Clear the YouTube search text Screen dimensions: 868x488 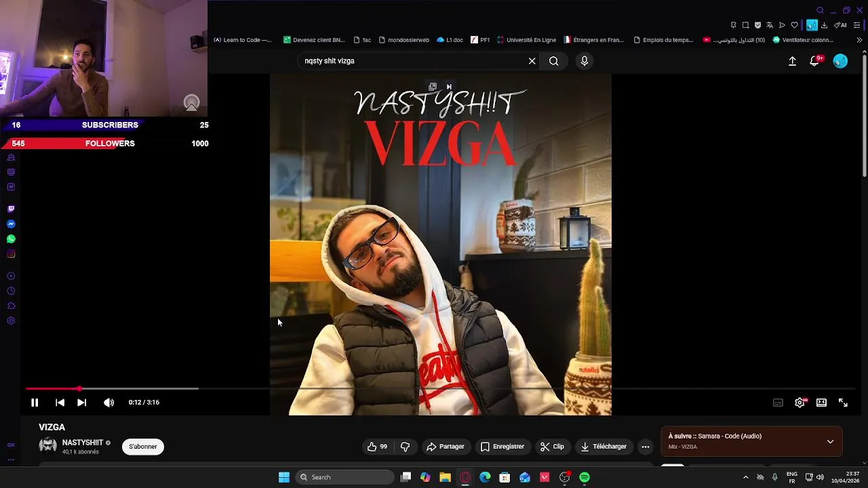[532, 61]
